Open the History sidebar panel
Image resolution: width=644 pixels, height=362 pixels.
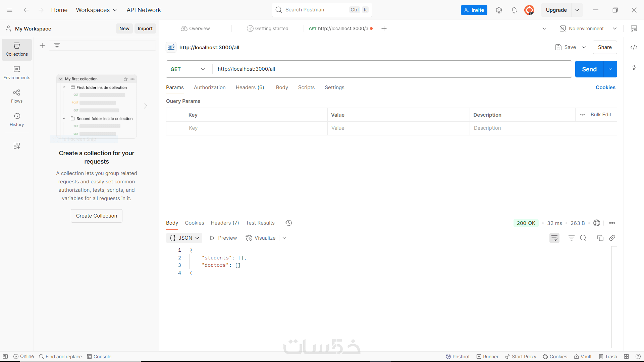tap(17, 120)
